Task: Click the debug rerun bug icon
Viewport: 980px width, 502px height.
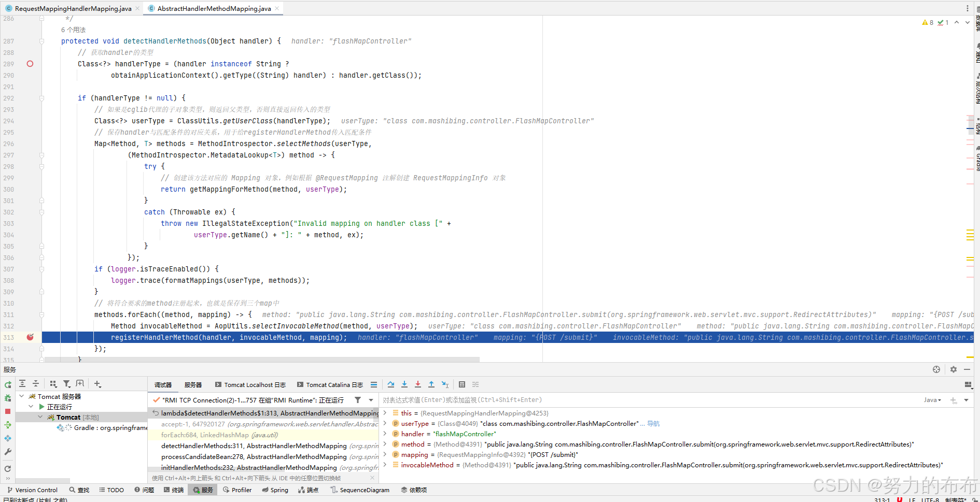Action: point(8,398)
